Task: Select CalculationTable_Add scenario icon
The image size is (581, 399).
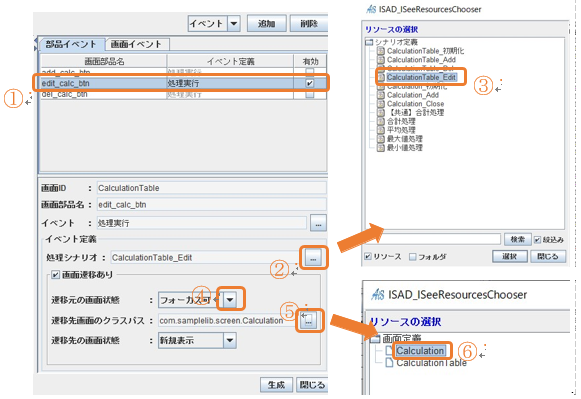Action: coord(381,60)
